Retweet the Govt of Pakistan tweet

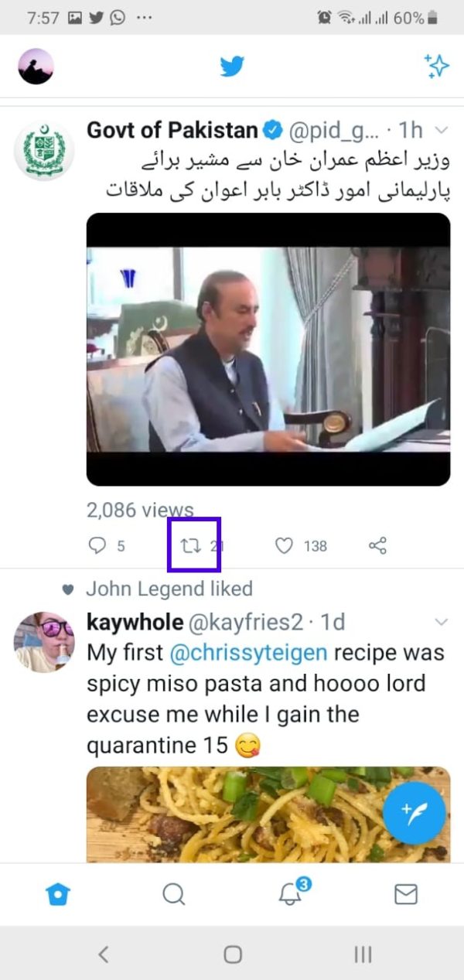191,546
